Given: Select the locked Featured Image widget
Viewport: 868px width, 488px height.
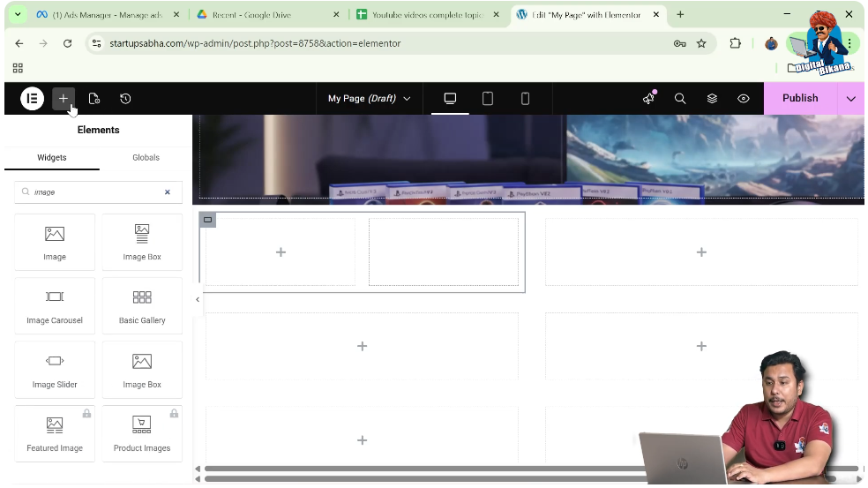Looking at the screenshot, I should [55, 433].
